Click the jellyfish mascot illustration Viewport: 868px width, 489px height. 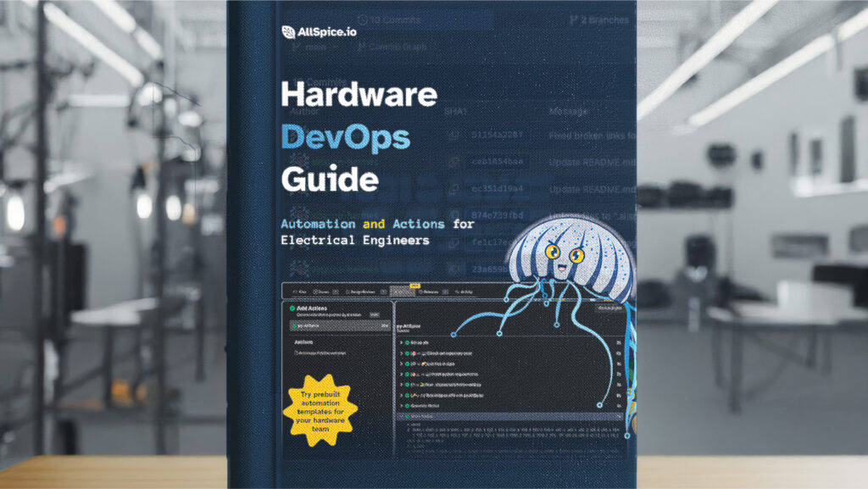tap(570, 260)
